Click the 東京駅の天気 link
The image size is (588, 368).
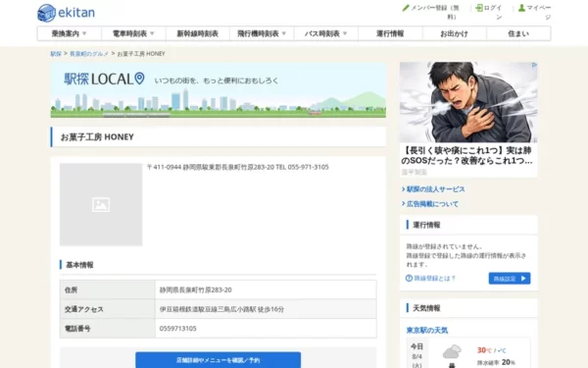pyautogui.click(x=427, y=330)
